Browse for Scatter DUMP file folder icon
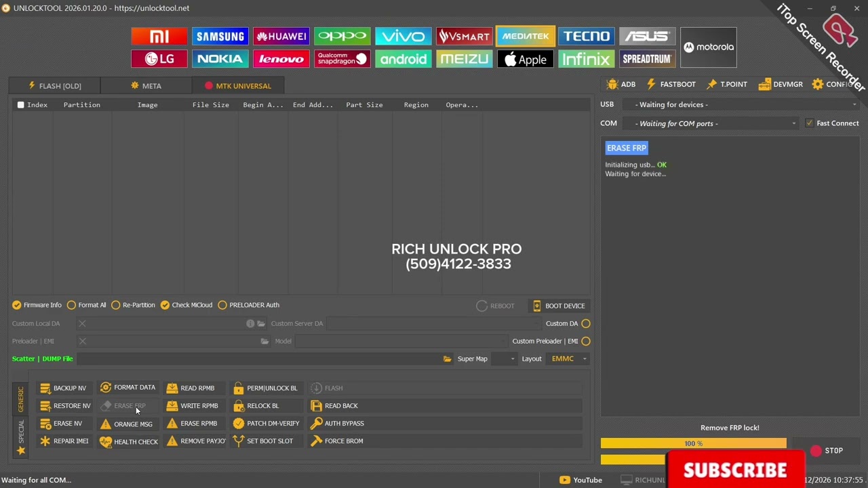The image size is (868, 488). [447, 359]
